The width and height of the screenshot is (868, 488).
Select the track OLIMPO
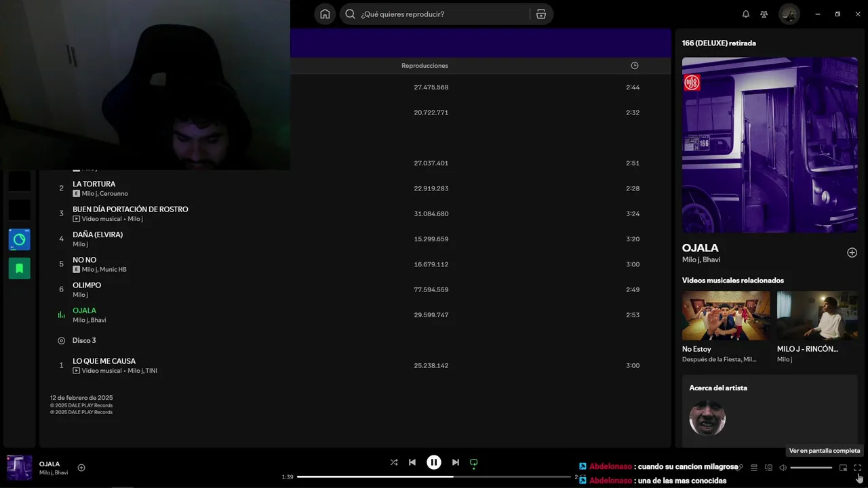coord(87,285)
